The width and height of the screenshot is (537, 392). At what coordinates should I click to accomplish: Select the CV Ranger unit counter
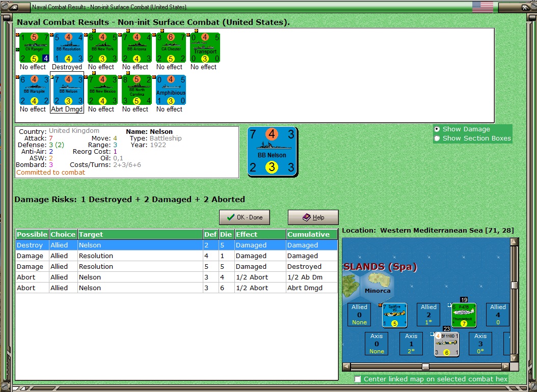point(34,47)
